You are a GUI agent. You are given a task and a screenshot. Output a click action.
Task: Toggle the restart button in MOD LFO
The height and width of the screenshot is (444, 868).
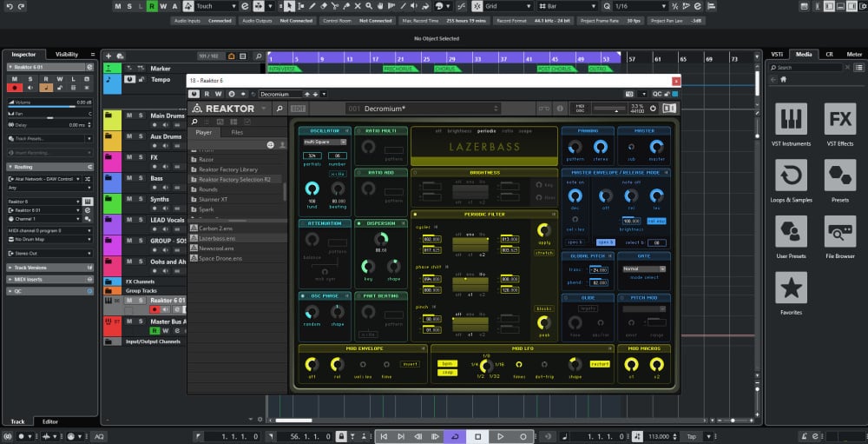pos(599,364)
